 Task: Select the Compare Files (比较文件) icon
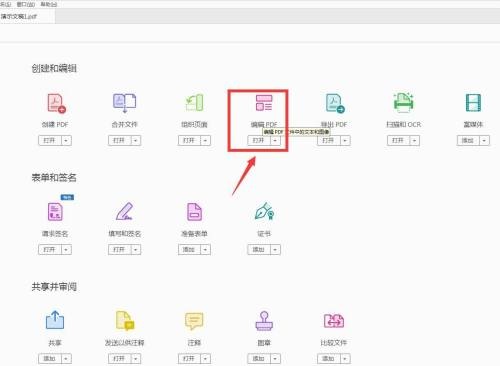point(334,321)
